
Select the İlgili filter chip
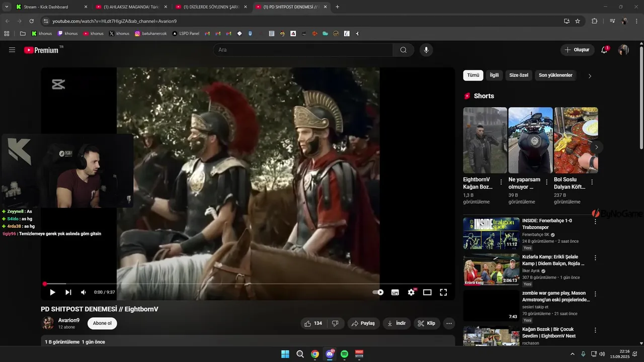click(494, 75)
